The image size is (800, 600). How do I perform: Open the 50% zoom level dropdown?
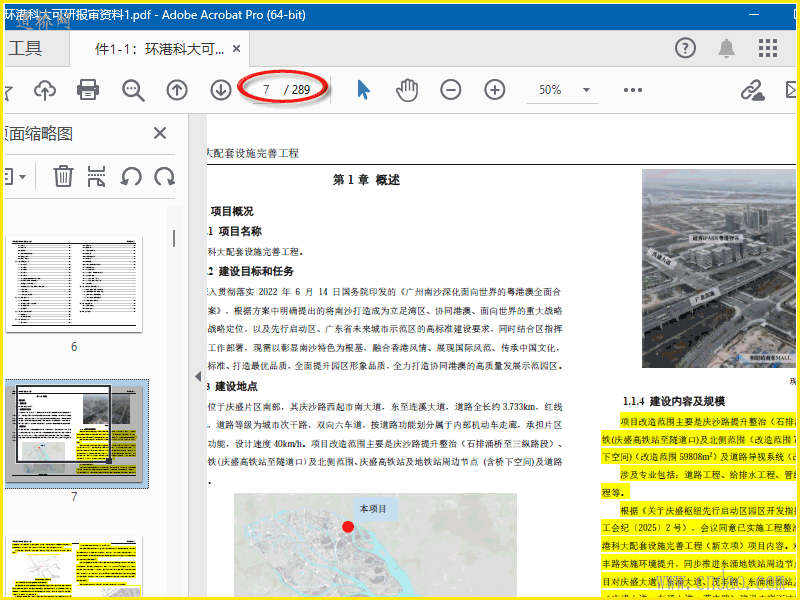coord(586,90)
